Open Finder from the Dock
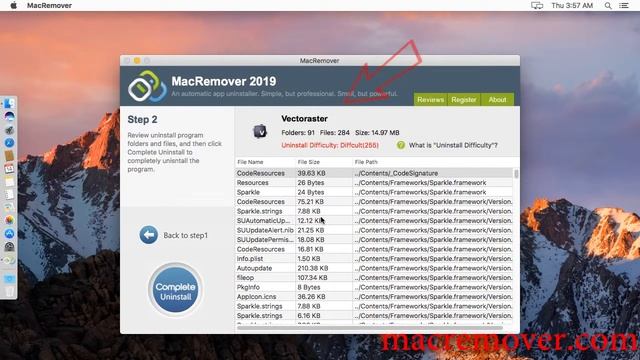The height and width of the screenshot is (360, 640). click(x=9, y=104)
